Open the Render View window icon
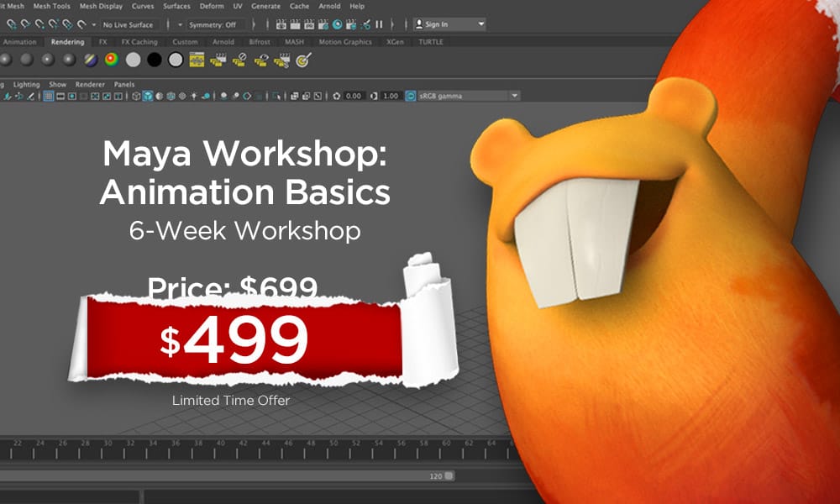 tap(281, 24)
